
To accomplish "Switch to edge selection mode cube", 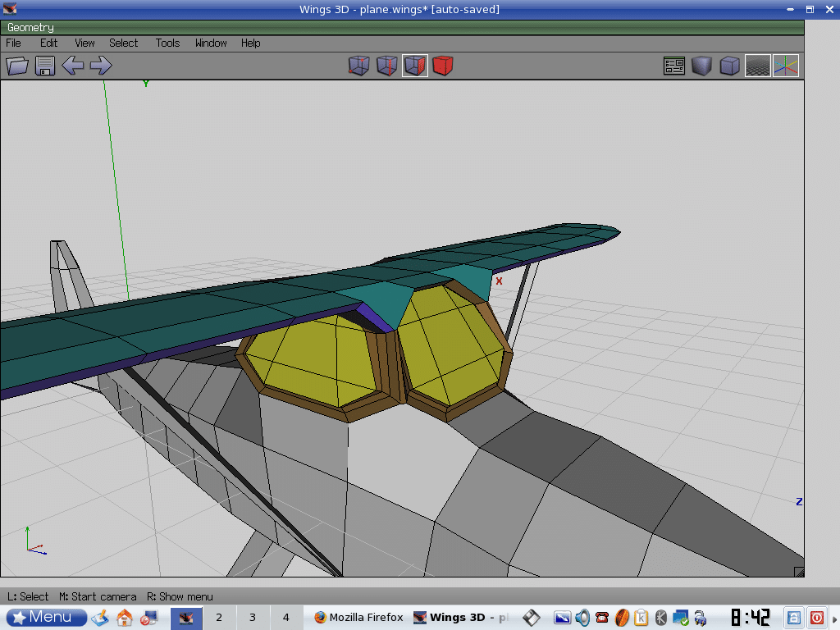I will click(387, 66).
